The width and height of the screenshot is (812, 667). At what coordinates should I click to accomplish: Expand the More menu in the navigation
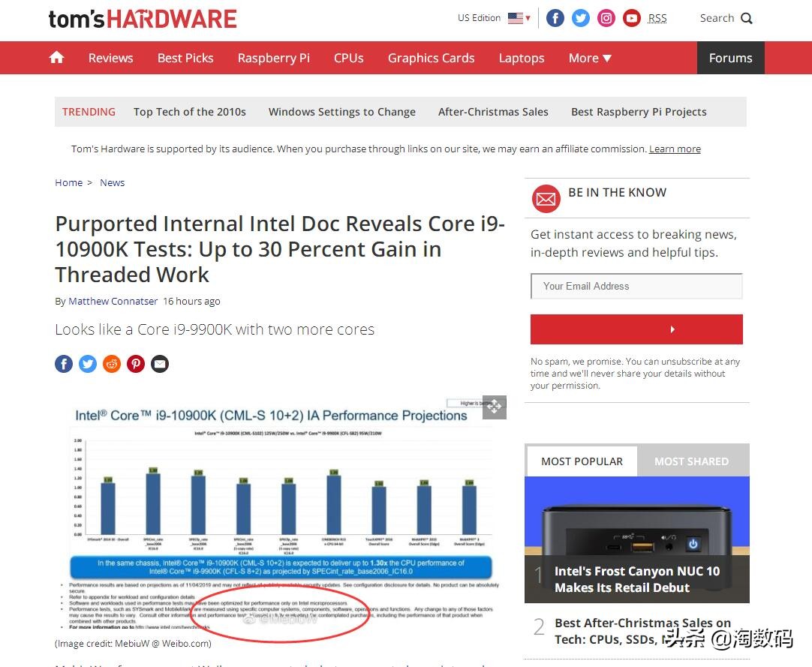tap(590, 58)
